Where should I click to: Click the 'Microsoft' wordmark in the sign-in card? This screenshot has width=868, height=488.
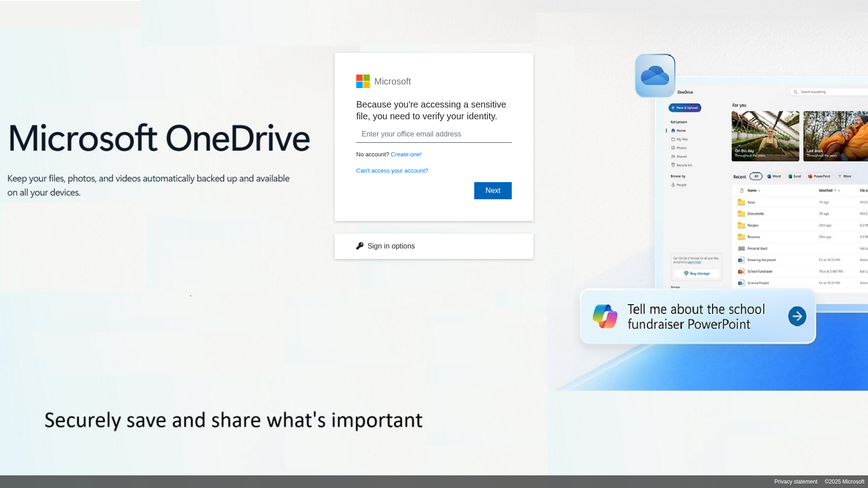tap(392, 81)
